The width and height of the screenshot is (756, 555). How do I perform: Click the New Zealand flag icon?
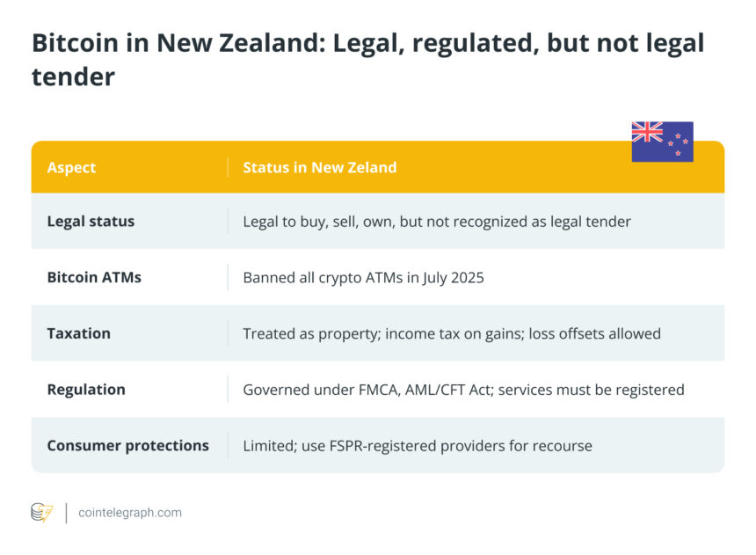[662, 142]
